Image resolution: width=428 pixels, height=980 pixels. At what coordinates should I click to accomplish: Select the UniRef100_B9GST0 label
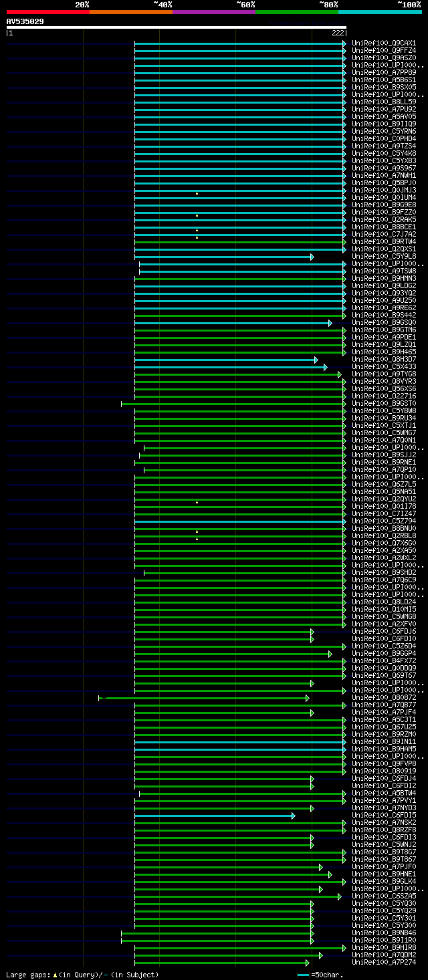pos(384,403)
